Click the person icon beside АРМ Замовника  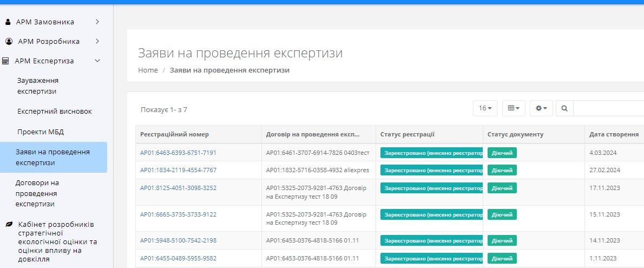(8, 22)
